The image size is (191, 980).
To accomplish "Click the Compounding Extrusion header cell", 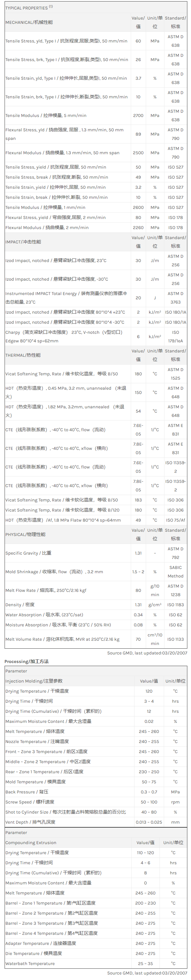I will pos(31,843).
